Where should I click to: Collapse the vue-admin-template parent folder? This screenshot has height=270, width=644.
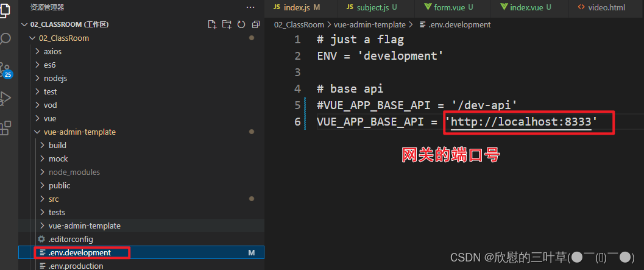(x=37, y=132)
